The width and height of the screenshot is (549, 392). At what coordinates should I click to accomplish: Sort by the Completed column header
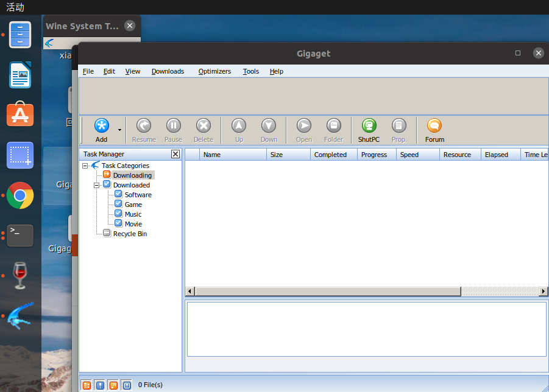334,155
